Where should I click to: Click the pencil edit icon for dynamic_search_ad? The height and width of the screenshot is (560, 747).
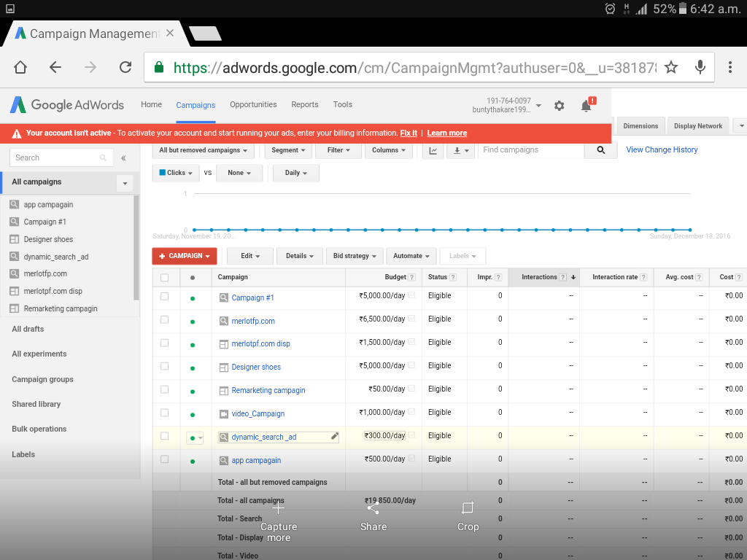335,436
